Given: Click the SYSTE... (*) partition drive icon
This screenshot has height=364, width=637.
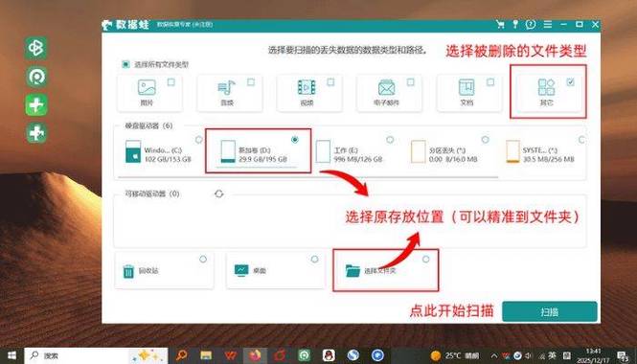Looking at the screenshot, I should tap(512, 151).
